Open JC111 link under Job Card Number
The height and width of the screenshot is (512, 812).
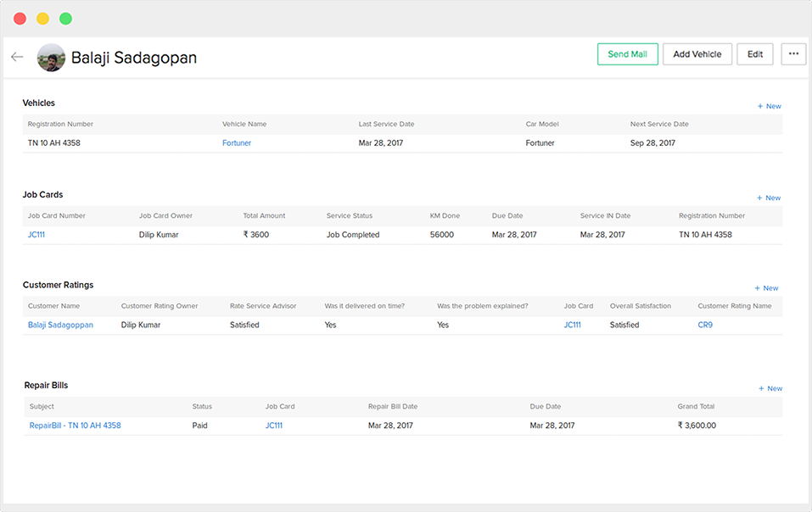(36, 235)
